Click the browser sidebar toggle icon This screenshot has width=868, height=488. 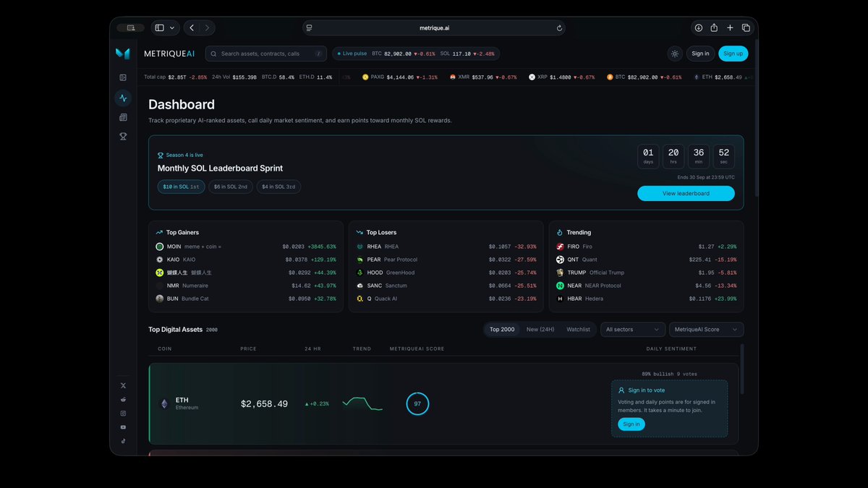160,27
